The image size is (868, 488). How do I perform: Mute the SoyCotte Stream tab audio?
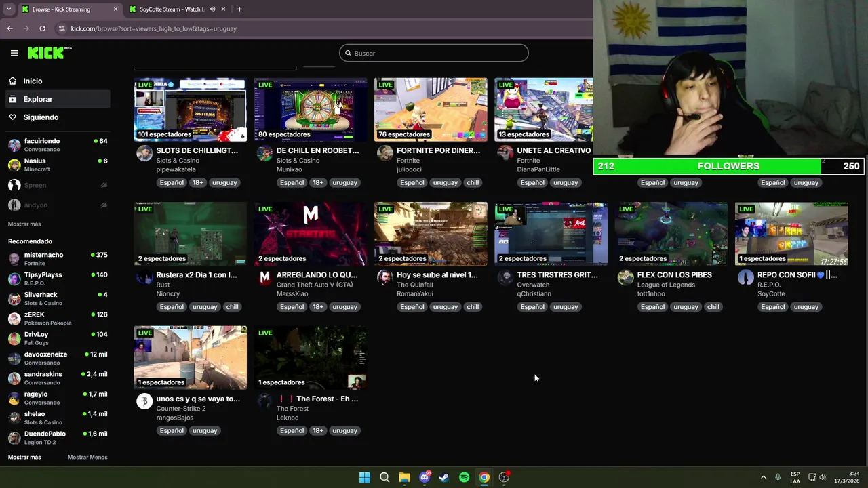coord(212,9)
